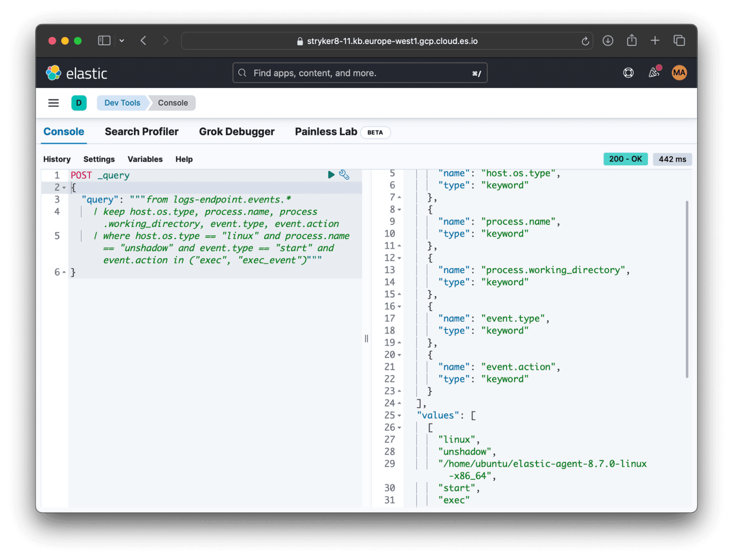
Task: Run the query with the play icon
Action: (x=331, y=175)
